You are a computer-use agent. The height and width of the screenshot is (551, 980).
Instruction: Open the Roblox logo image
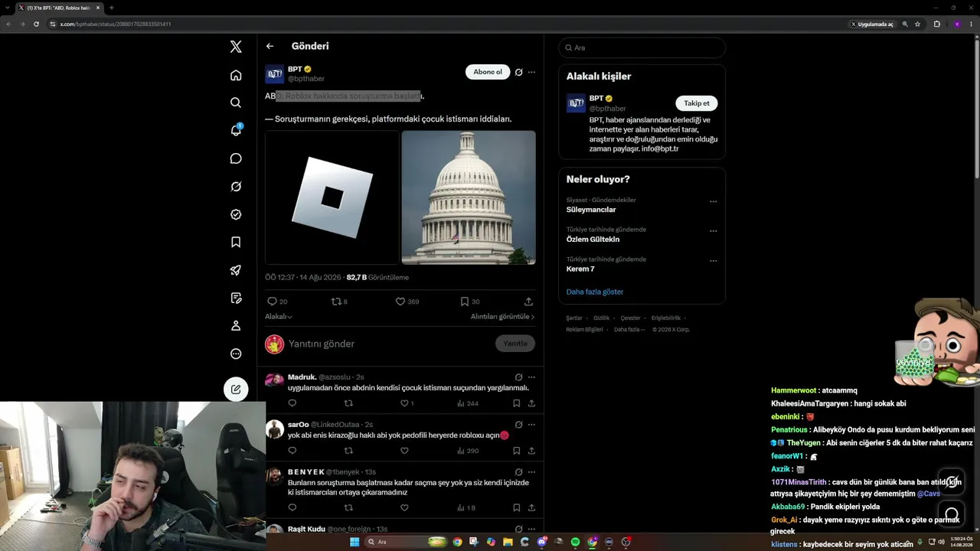(x=332, y=197)
